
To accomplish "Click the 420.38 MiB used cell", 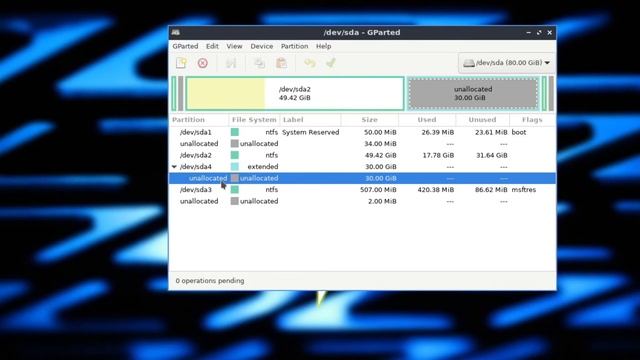I will tap(436, 190).
